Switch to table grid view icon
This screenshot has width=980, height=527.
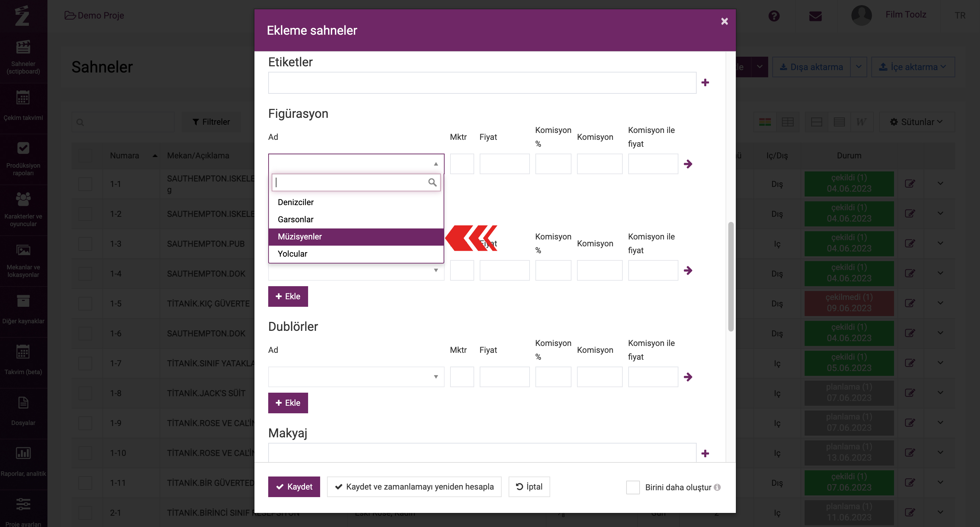(787, 122)
